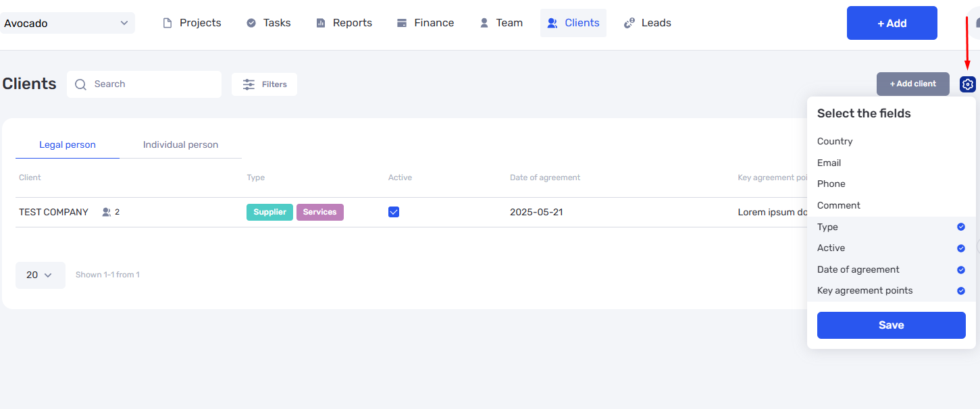Open the TEST COMPANY client
The height and width of the screenshot is (409, 980).
[53, 212]
